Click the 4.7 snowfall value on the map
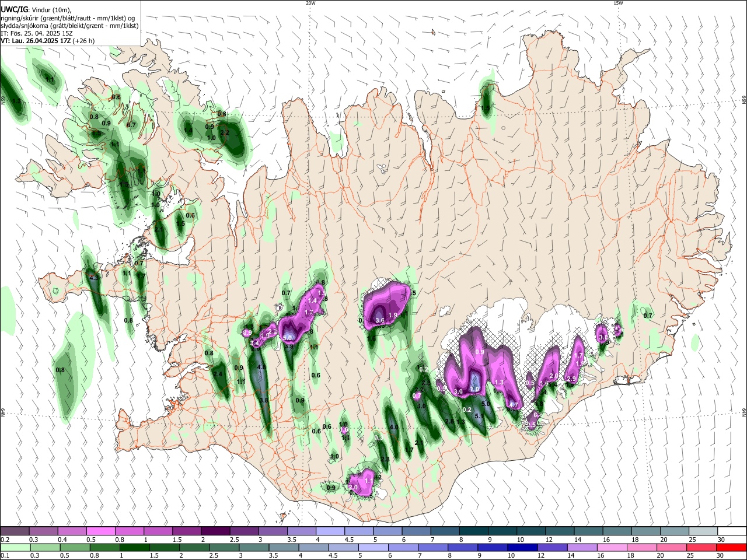Image resolution: width=747 pixels, height=560 pixels. [x=514, y=405]
